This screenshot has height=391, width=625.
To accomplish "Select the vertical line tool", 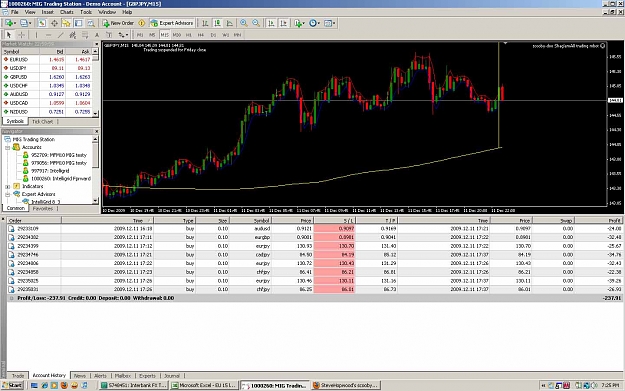I will point(36,35).
